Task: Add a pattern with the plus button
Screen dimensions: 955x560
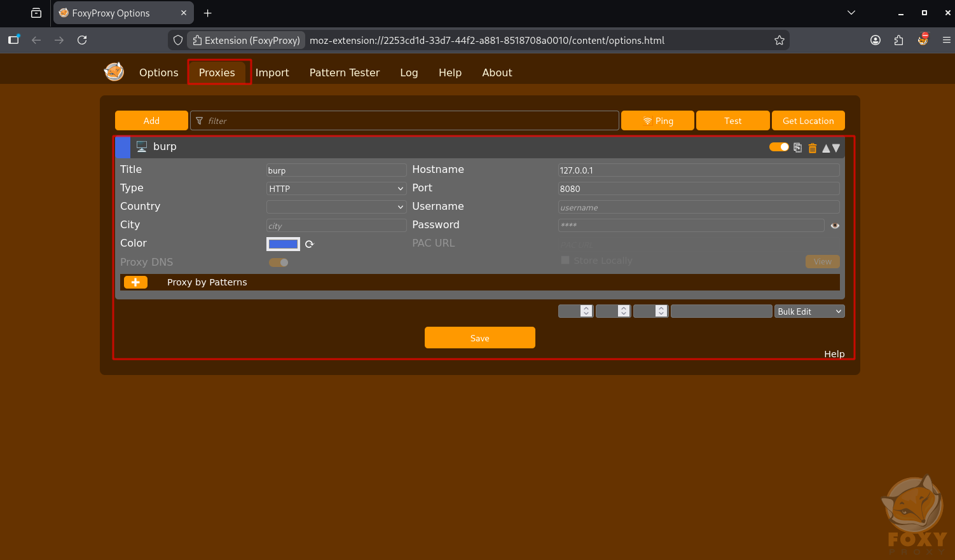Action: pos(135,282)
